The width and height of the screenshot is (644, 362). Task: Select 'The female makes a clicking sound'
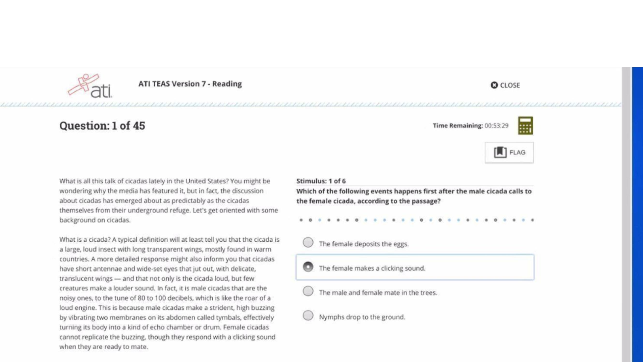[308, 267]
